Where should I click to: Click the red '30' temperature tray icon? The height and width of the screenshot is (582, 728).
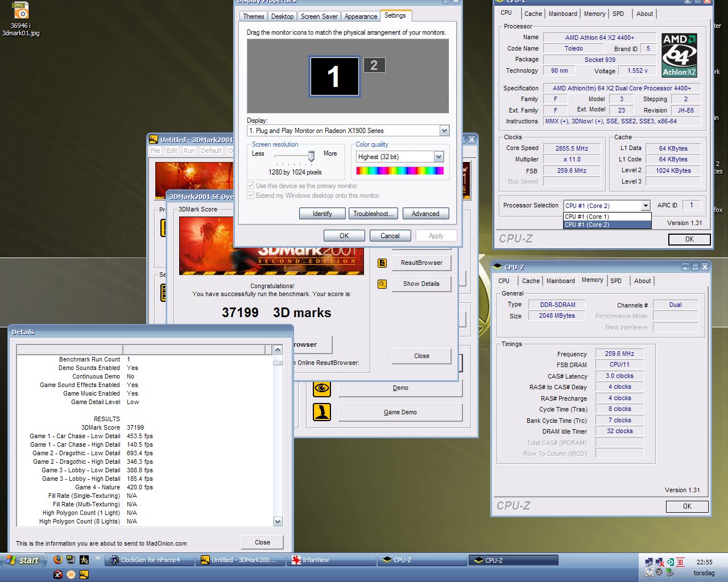point(680,562)
